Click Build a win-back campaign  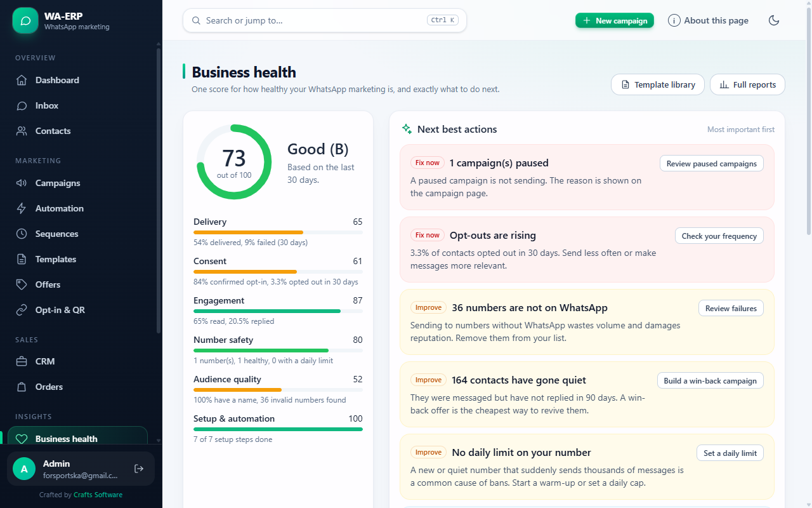[710, 380]
